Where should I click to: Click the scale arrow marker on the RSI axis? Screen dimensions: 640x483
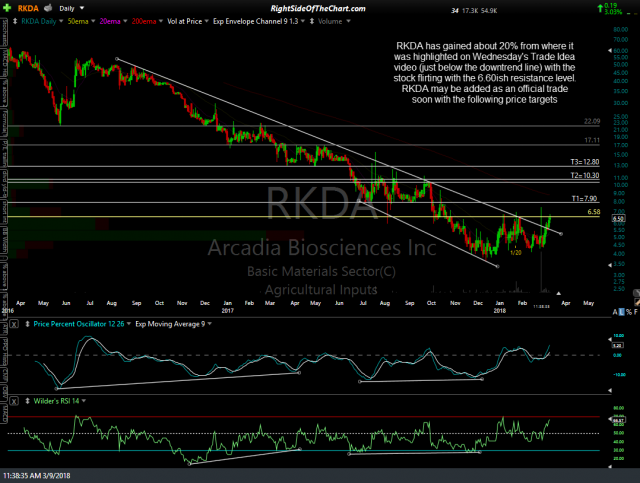610,420
